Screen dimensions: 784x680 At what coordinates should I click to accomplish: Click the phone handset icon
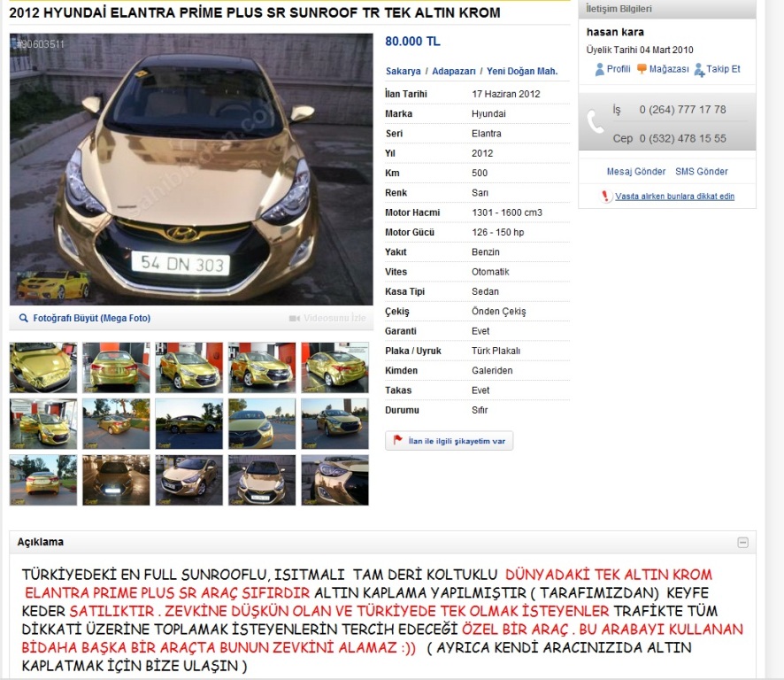pyautogui.click(x=595, y=121)
